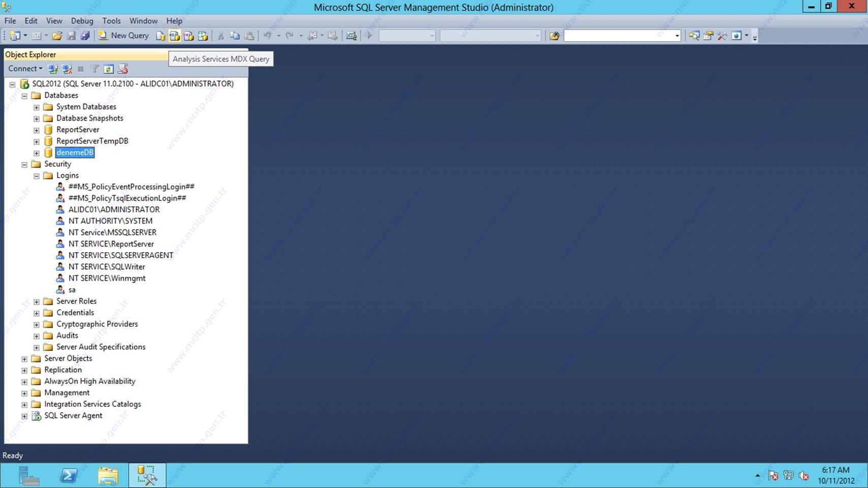Click the clock in system tray
Image resolution: width=868 pixels, height=488 pixels.
[836, 475]
